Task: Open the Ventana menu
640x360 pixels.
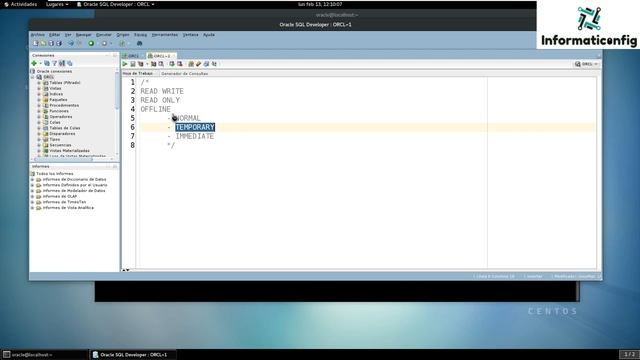Action: [190, 35]
